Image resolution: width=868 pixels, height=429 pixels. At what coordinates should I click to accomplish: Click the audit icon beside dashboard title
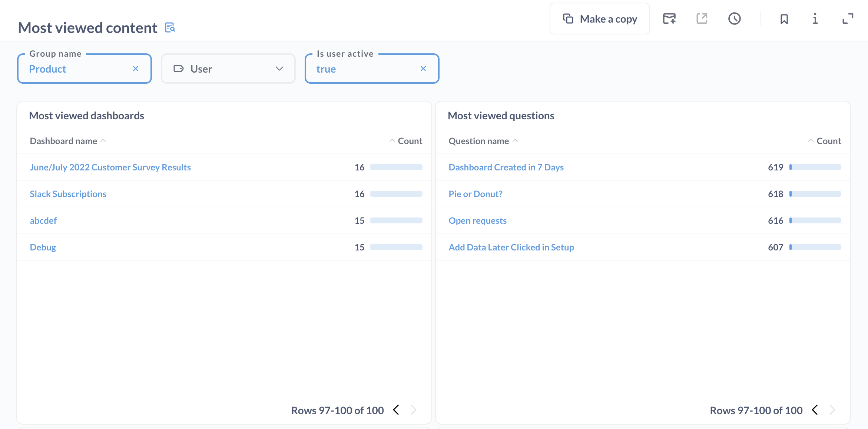pos(170,27)
